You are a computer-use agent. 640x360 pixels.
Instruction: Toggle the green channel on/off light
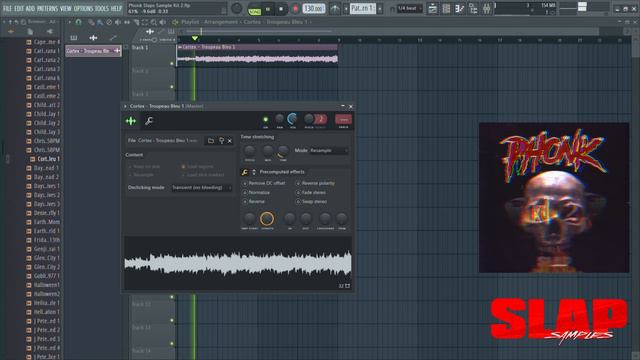(265, 119)
